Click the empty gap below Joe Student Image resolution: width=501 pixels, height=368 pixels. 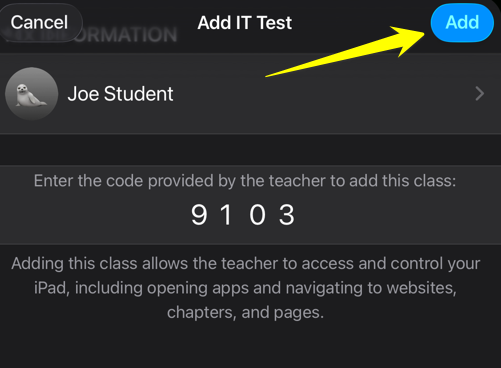[x=250, y=149]
